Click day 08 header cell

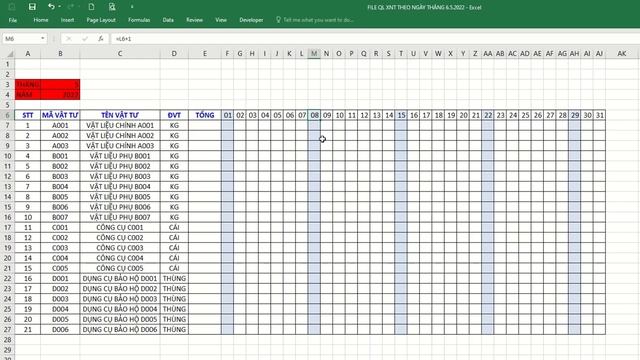pos(314,115)
